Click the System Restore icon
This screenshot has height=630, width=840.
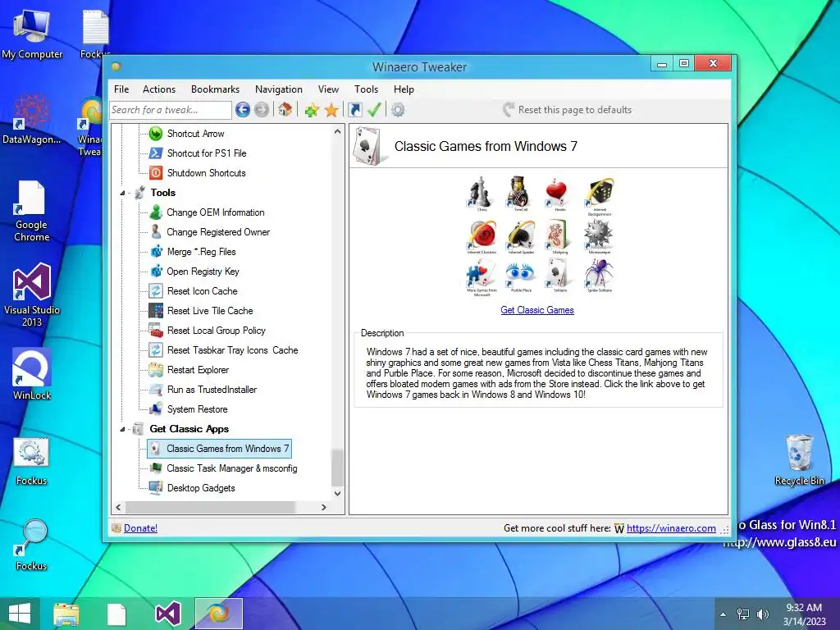pos(156,409)
